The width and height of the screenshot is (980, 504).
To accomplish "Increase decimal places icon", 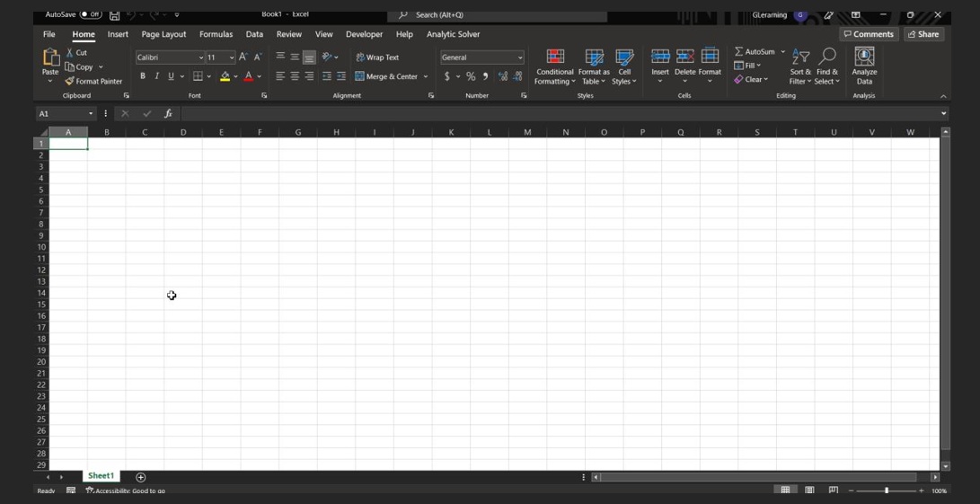I will click(503, 76).
